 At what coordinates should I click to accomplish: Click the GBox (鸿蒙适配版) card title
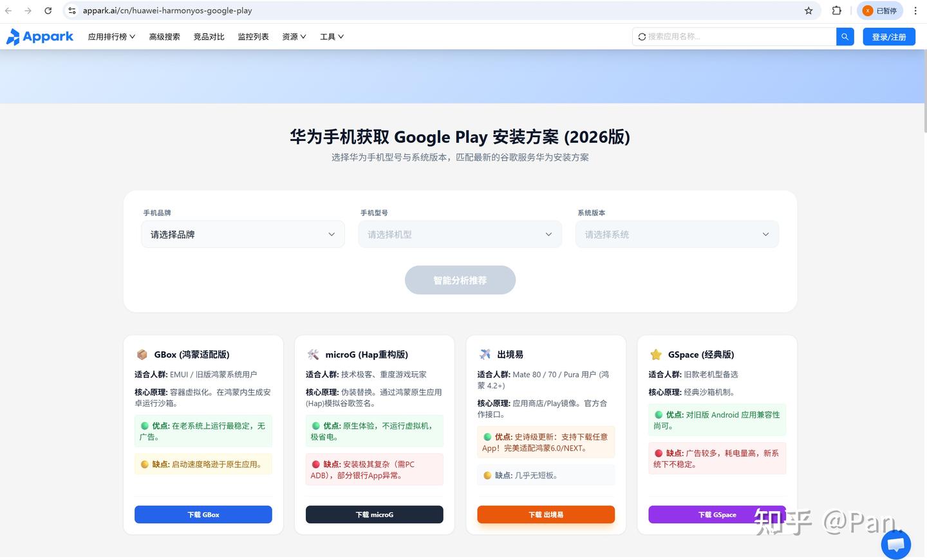click(192, 355)
